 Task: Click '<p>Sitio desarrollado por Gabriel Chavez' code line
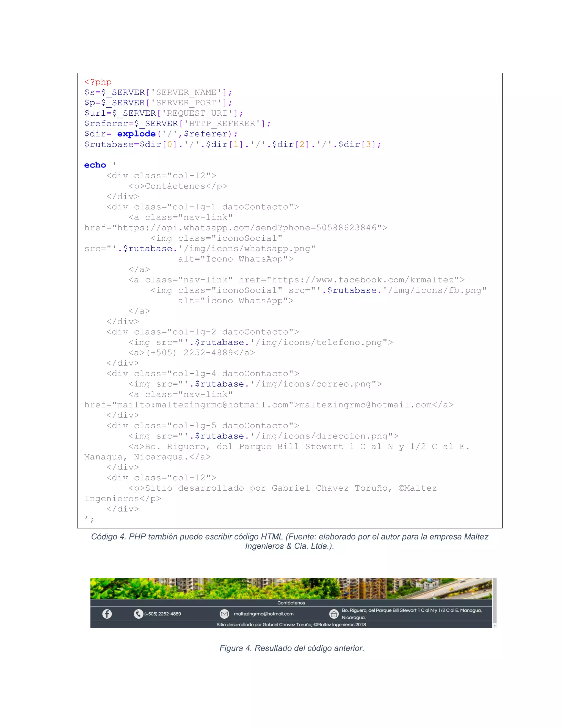click(x=283, y=488)
